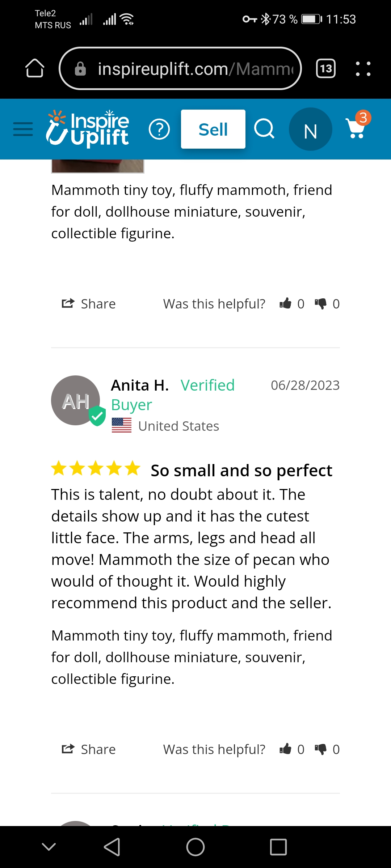Viewport: 391px width, 868px height.
Task: Open the browser four-dot menu
Action: point(363,68)
